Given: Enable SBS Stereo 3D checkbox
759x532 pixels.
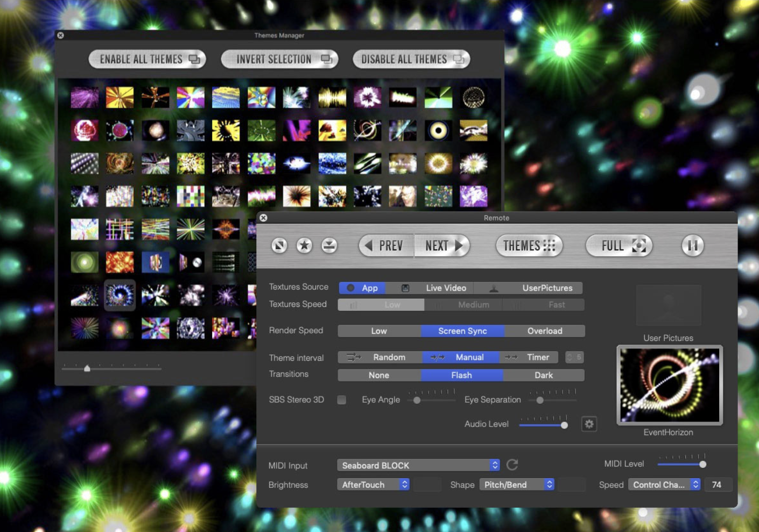Looking at the screenshot, I should [342, 400].
